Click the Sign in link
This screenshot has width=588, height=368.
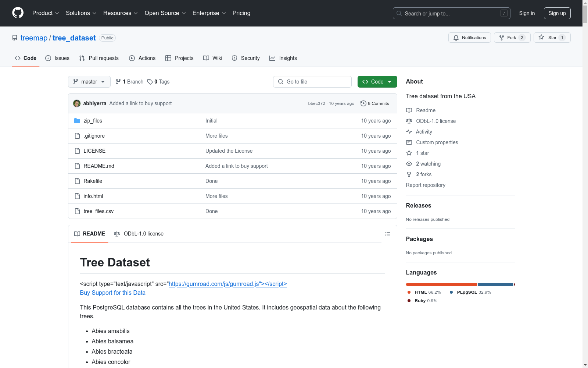coord(527,13)
